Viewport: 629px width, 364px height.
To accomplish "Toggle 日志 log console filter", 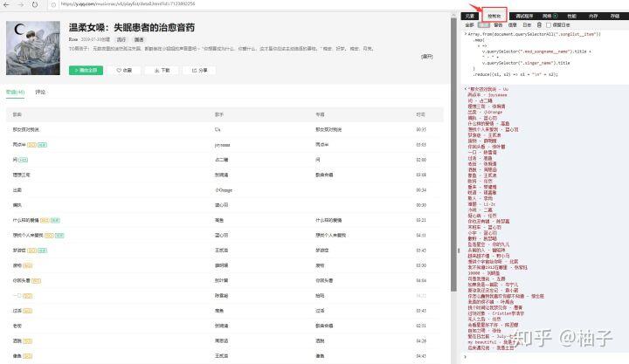I will pyautogui.click(x=527, y=24).
